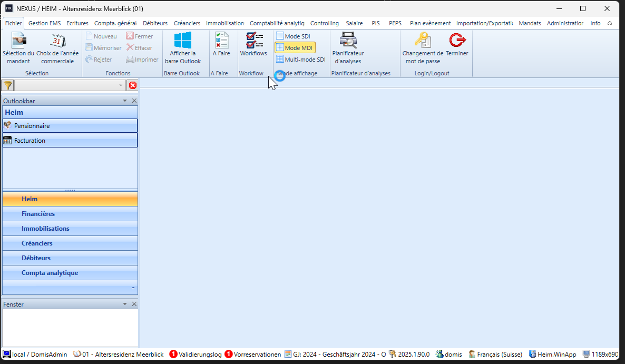Open the A Faire task list
This screenshot has width=625, height=364.
pyautogui.click(x=221, y=41)
